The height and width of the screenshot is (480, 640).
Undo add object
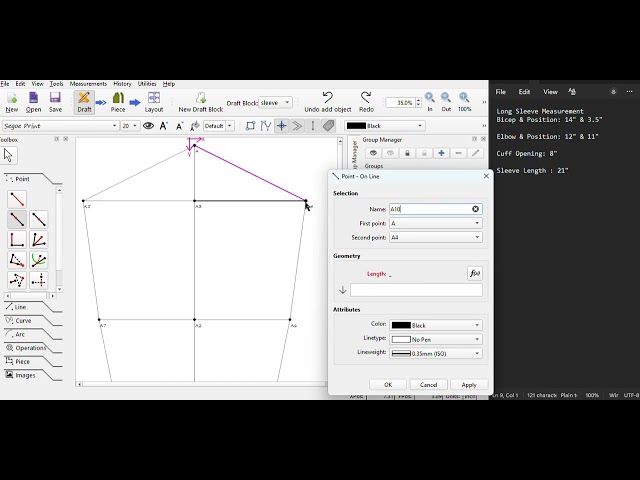pyautogui.click(x=327, y=102)
